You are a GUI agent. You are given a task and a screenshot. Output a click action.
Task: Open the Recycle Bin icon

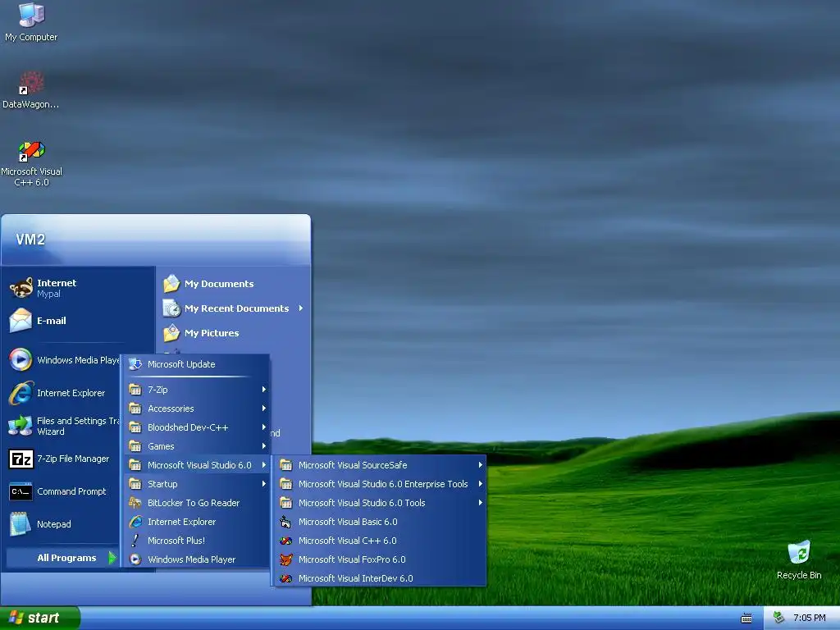coord(799,560)
